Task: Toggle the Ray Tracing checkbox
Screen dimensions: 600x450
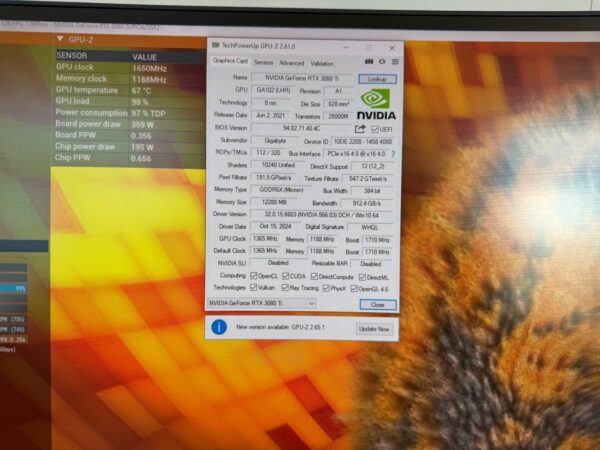Action: click(285, 287)
